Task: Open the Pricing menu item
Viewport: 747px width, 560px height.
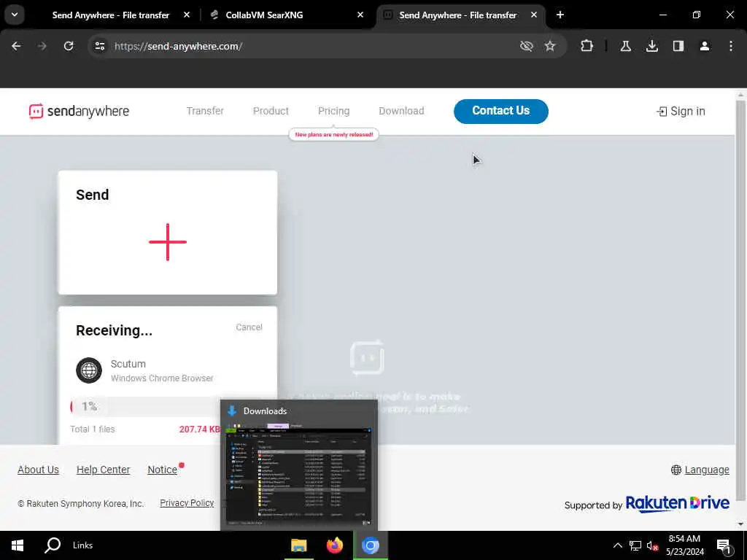Action: coord(333,111)
